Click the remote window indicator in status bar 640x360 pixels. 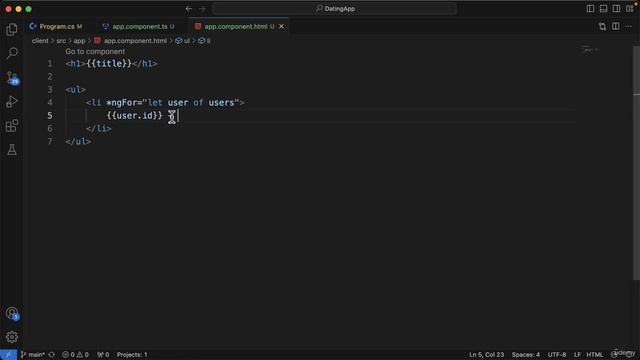pos(8,355)
